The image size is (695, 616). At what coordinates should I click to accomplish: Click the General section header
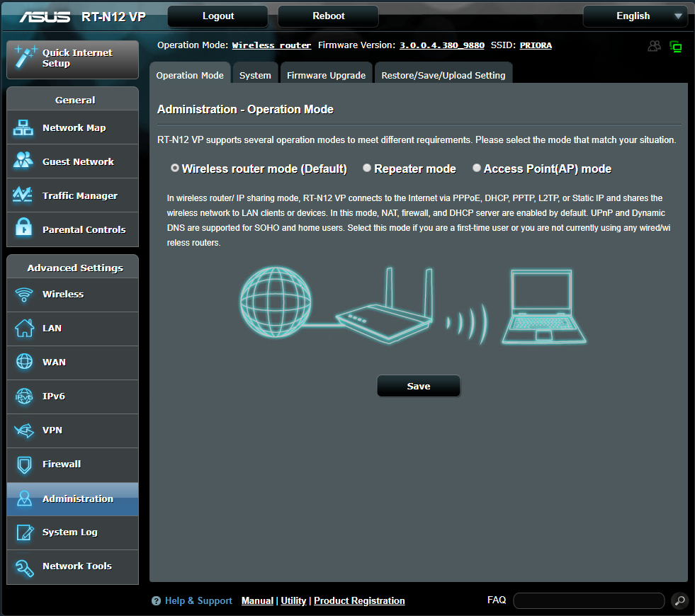(x=75, y=100)
